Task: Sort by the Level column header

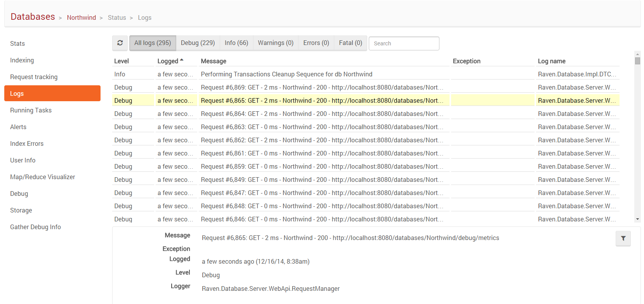Action: tap(122, 61)
